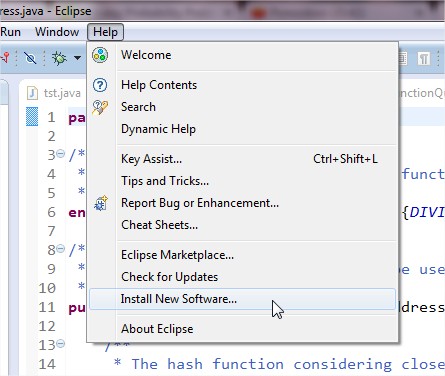Screen dimensions: 445x376
Task: Open the Window menu
Action: (x=57, y=32)
